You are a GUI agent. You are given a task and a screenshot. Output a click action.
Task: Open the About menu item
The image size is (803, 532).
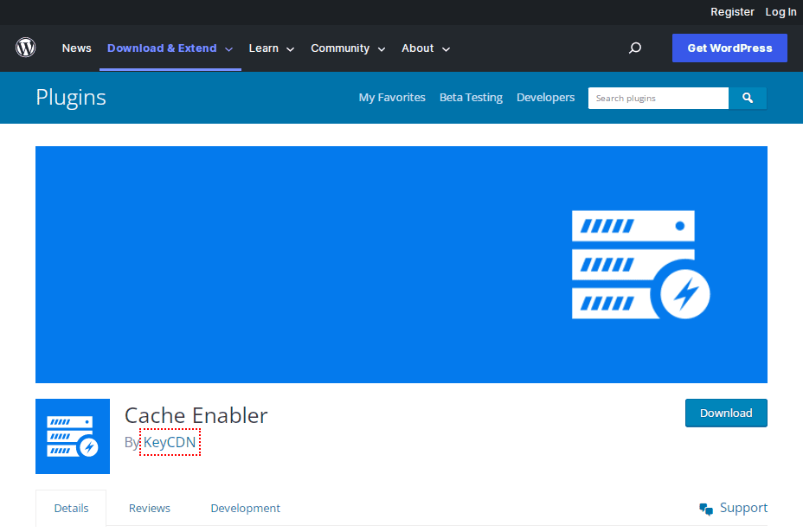click(417, 48)
